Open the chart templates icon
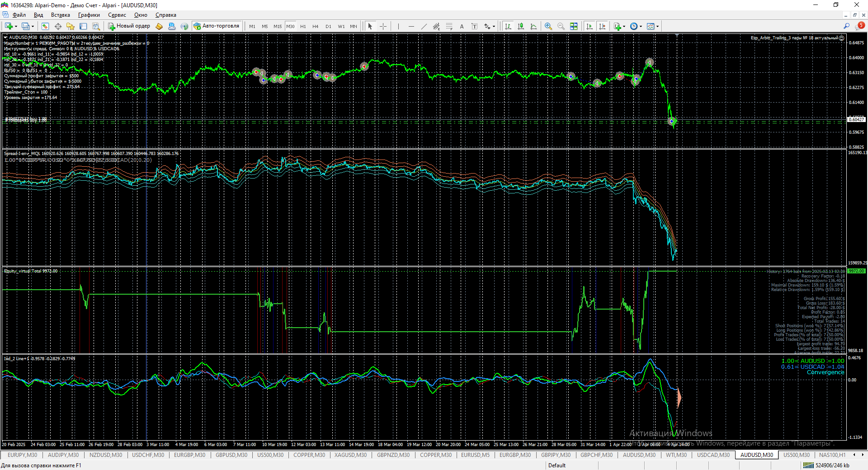The image size is (868, 470). pyautogui.click(x=651, y=26)
